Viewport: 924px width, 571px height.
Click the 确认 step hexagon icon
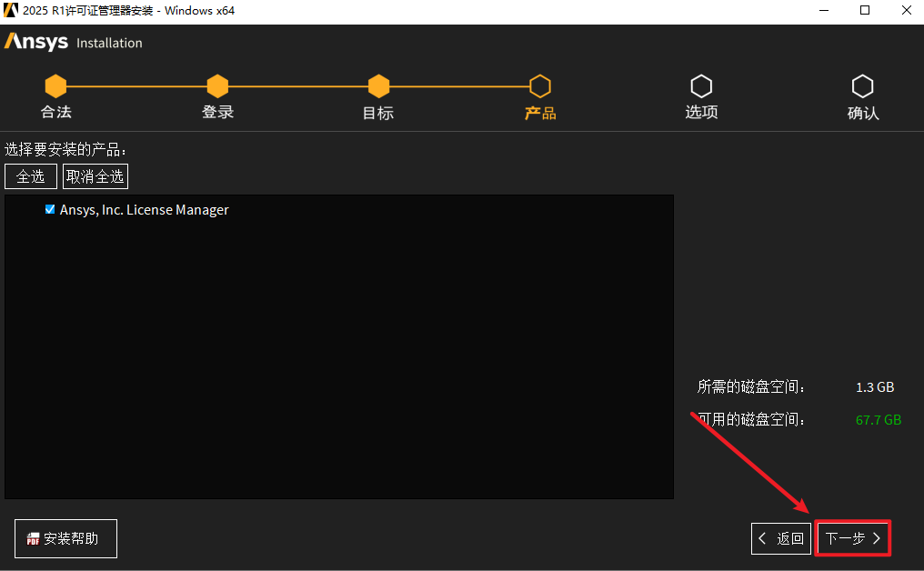pos(863,86)
